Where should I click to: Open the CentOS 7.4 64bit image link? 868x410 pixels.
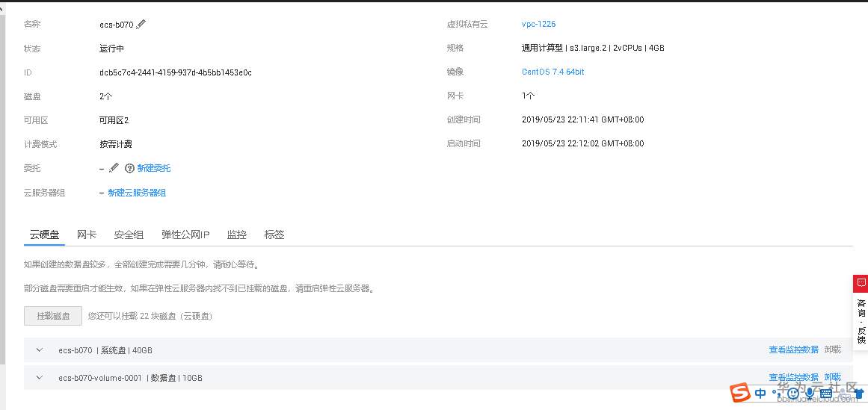pos(553,72)
